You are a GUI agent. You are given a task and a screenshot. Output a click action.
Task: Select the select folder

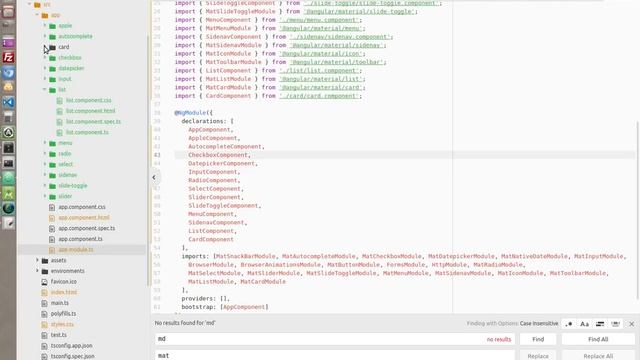[x=65, y=164]
